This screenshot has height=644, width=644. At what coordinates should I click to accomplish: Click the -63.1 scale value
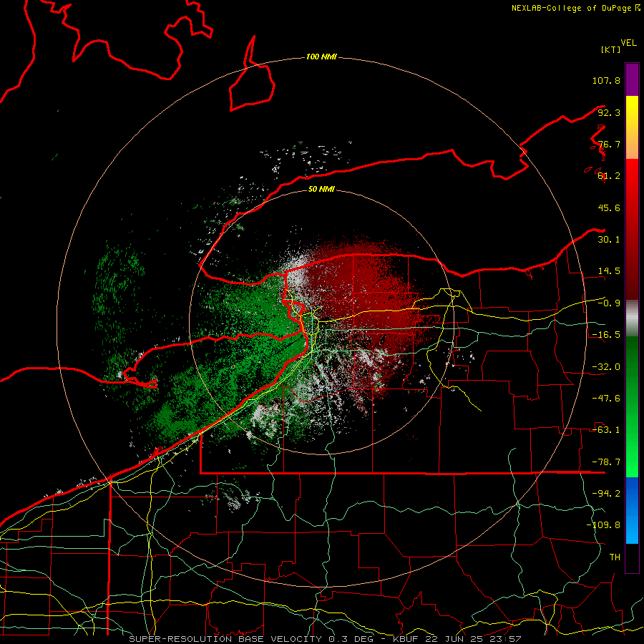pos(606,430)
